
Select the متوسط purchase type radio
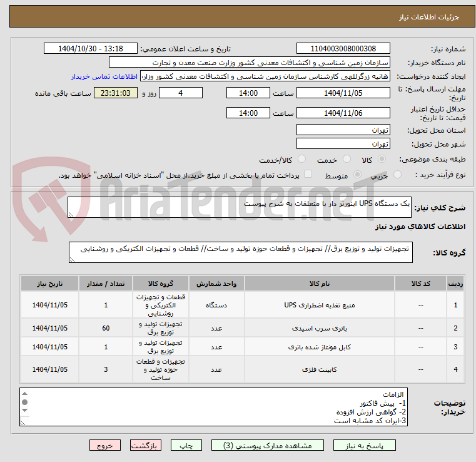pos(358,175)
